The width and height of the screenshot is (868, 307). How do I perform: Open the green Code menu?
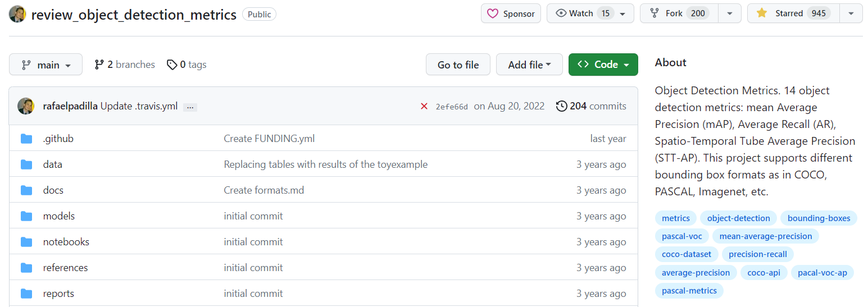click(x=603, y=65)
